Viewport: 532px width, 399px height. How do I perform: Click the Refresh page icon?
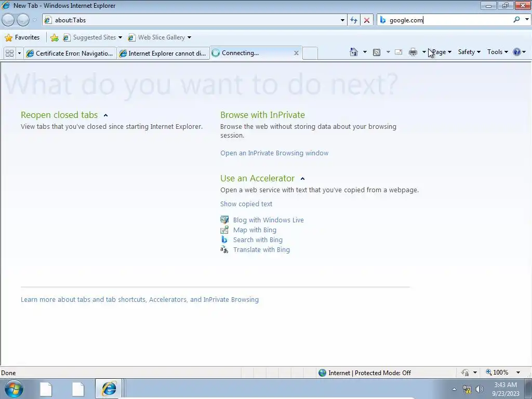click(x=353, y=20)
